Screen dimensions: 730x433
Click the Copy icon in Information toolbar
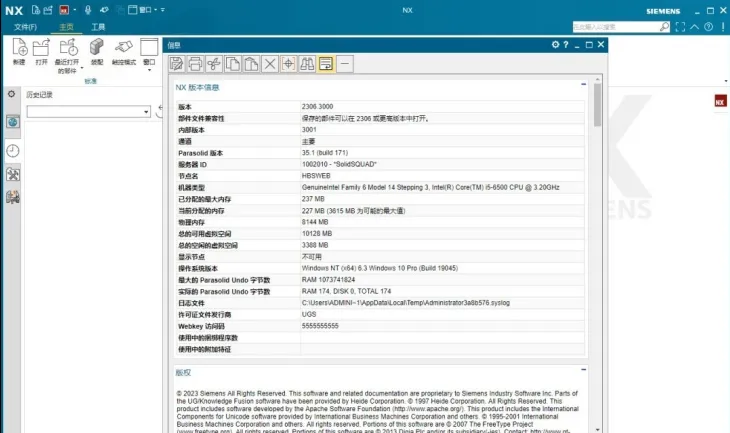tap(233, 64)
